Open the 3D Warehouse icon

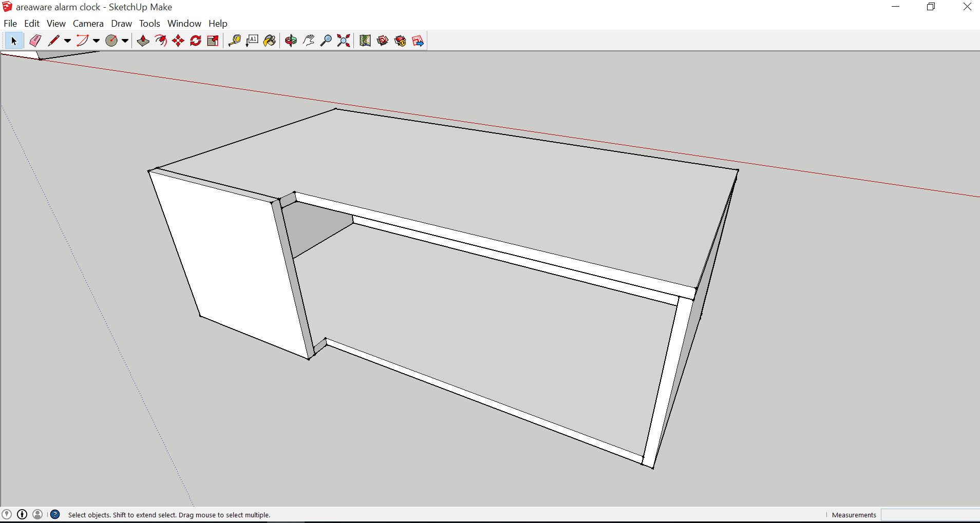pos(383,41)
